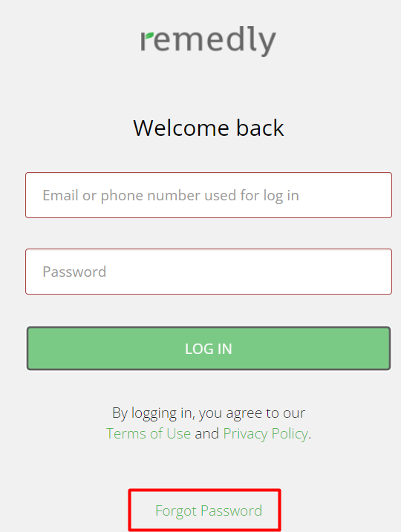Select the Welcome back heading text
Image resolution: width=401 pixels, height=532 pixels.
tap(209, 128)
